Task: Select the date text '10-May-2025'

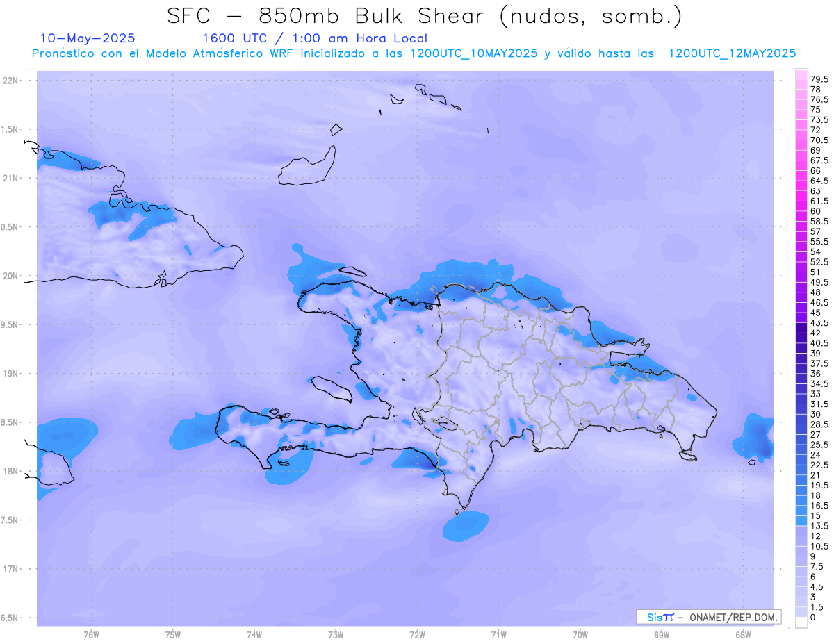Action: tap(88, 39)
